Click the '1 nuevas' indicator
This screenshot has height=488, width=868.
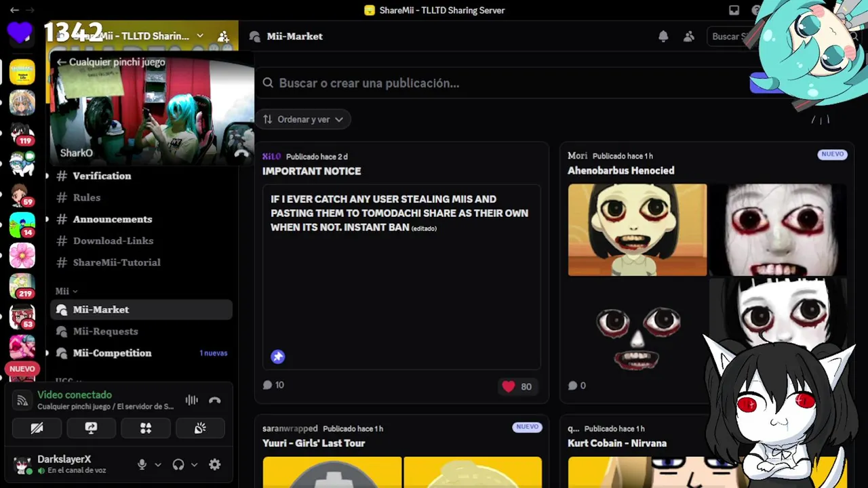click(x=214, y=353)
